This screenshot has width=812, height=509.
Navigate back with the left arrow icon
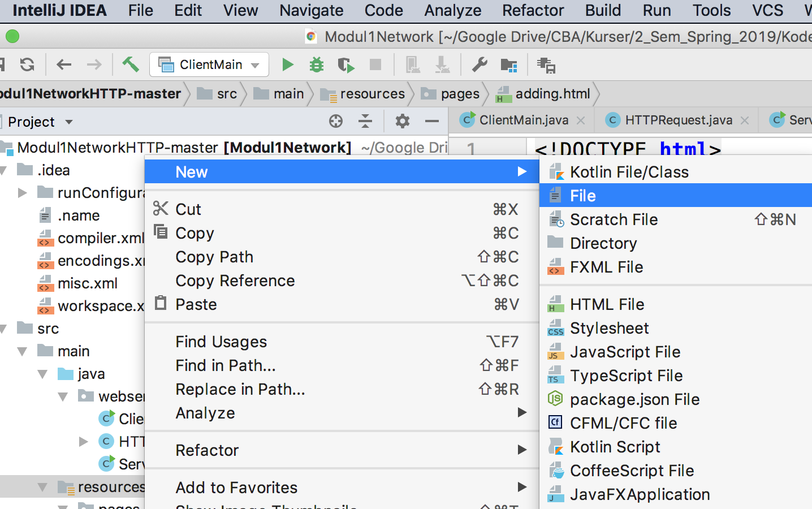click(x=64, y=64)
